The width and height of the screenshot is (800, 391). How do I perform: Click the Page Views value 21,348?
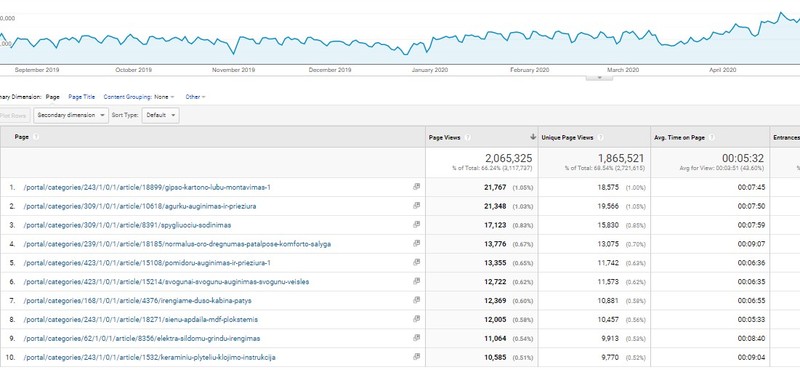pyautogui.click(x=495, y=206)
